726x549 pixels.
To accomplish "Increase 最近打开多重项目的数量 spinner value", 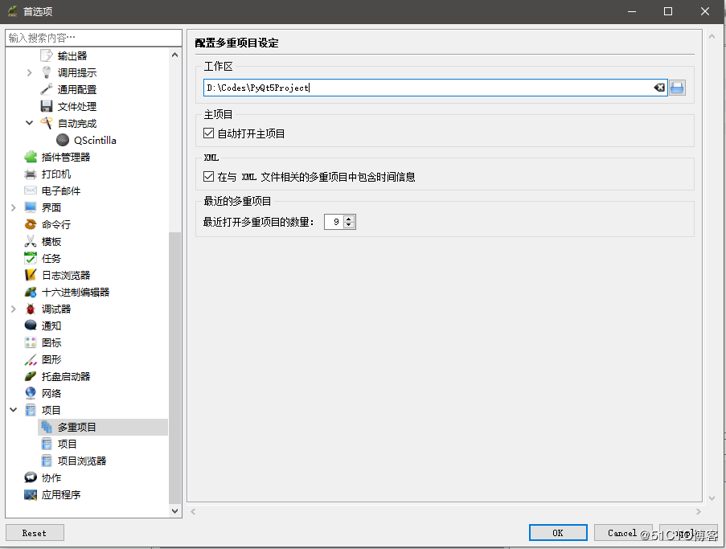I will tap(349, 218).
